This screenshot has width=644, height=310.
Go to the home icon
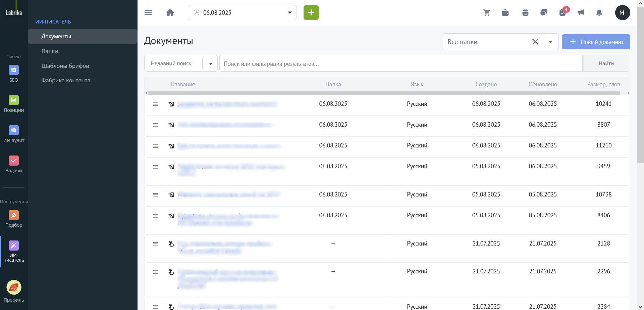[x=170, y=13]
